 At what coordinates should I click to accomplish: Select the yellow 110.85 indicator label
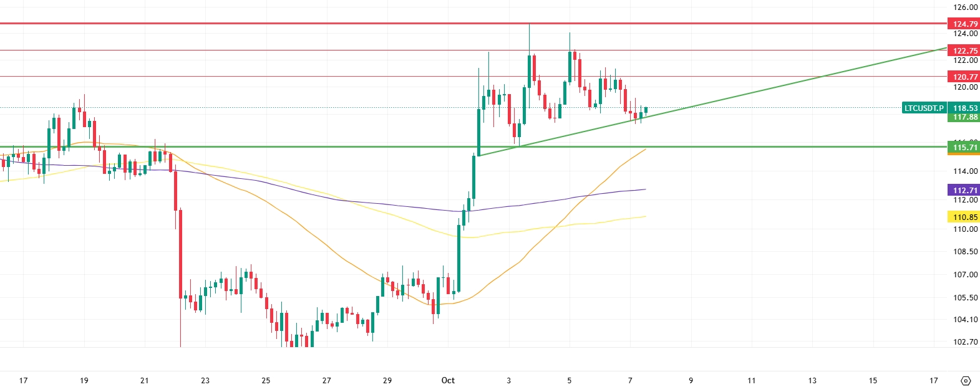[964, 217]
